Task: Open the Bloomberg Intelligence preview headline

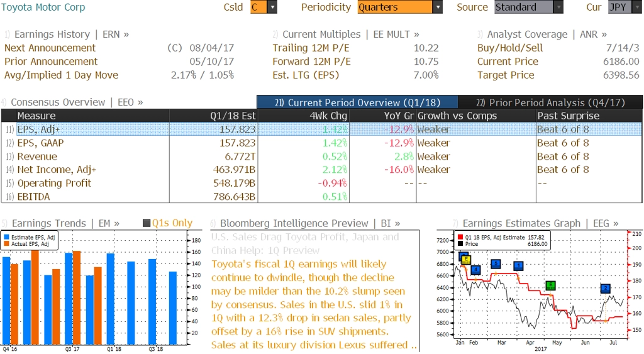Action: pos(305,243)
